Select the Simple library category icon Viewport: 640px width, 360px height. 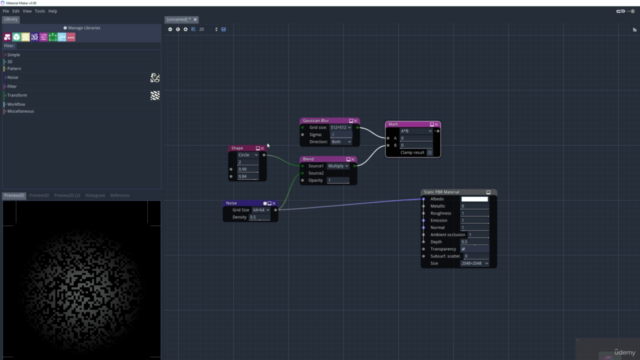(7, 37)
